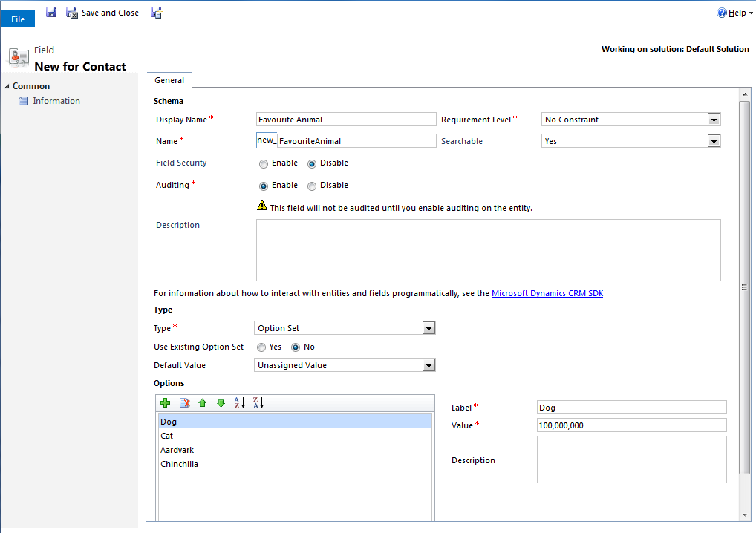Sort options descending Z to A

click(x=258, y=403)
